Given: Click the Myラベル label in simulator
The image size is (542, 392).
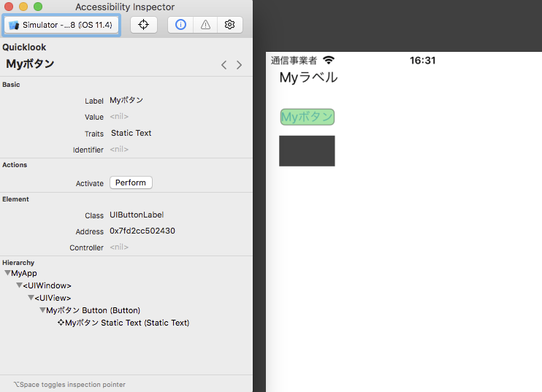Looking at the screenshot, I should (308, 77).
